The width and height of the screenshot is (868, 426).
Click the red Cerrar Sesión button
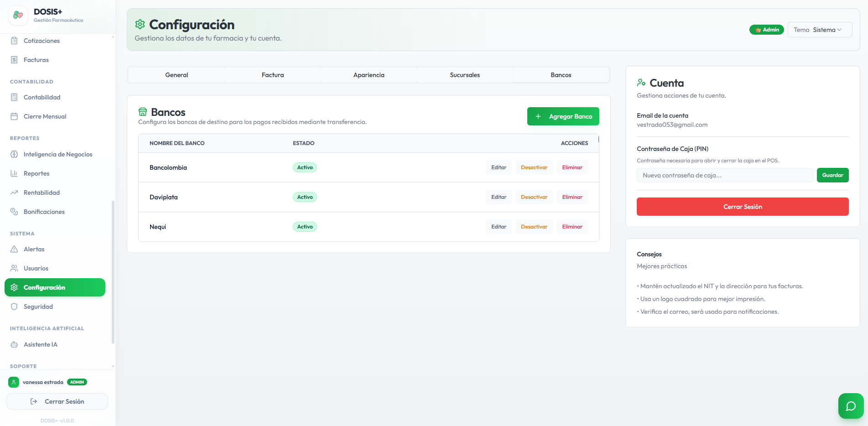(x=743, y=207)
